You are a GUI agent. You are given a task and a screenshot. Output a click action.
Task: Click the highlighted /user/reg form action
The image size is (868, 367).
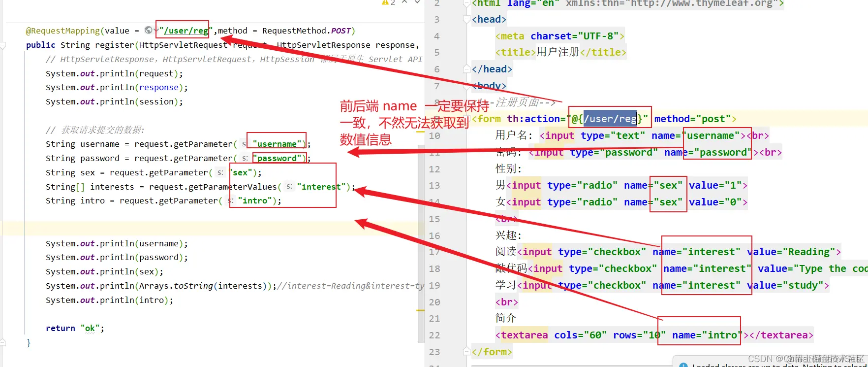(x=610, y=119)
